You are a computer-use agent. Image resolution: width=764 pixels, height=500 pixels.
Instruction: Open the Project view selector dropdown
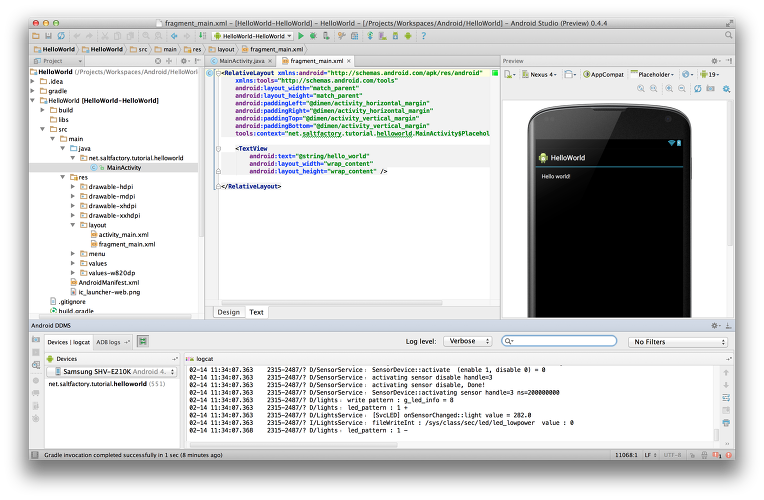pyautogui.click(x=57, y=61)
